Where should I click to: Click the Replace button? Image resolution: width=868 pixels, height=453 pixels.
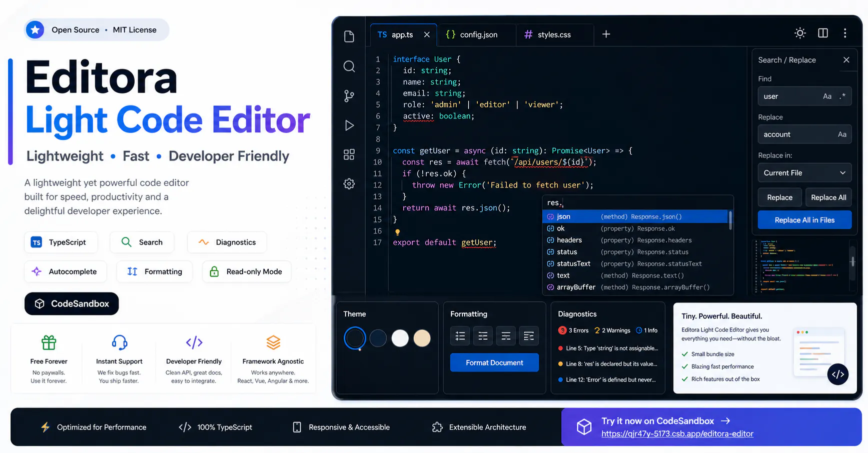[779, 197]
